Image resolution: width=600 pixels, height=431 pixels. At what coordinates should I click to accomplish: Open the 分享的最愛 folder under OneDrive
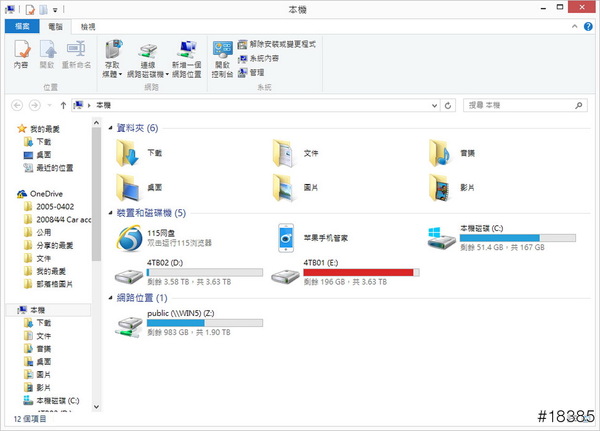tap(48, 245)
